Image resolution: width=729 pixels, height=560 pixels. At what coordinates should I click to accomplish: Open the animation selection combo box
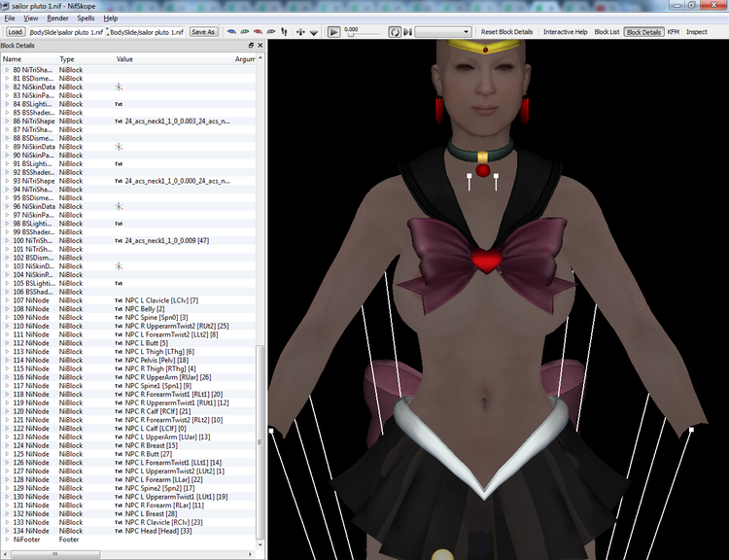coord(442,32)
